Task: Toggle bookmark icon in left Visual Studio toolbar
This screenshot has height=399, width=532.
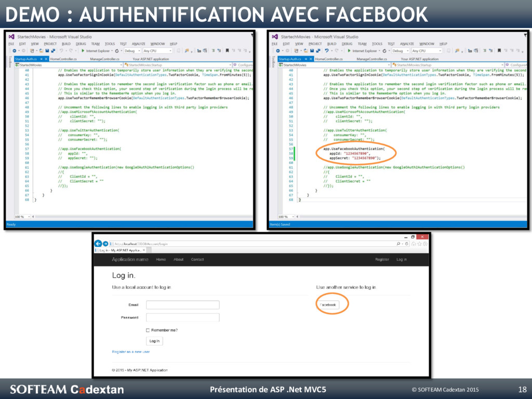Action: coord(228,51)
